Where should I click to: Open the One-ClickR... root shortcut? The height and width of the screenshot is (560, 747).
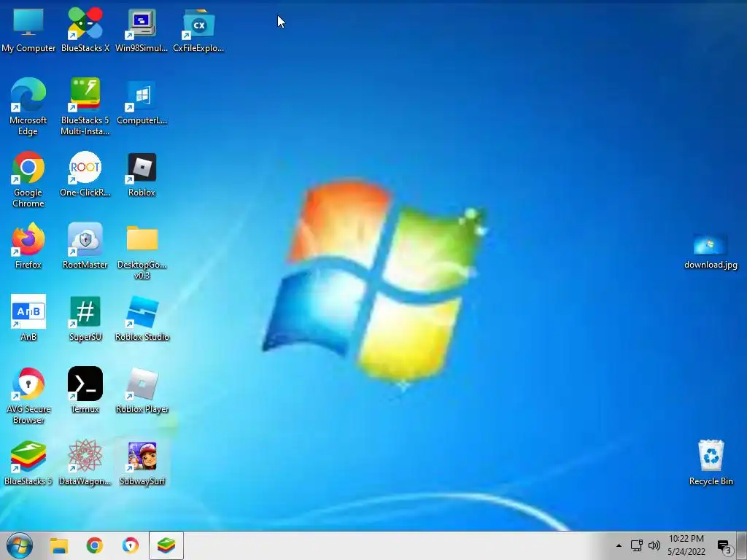coord(85,174)
